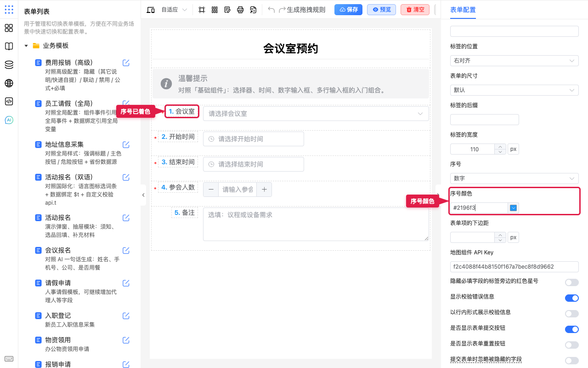Click the edit icon next to 费用报销（高级）
Viewport: 588px width, 368px height.
pyautogui.click(x=126, y=63)
